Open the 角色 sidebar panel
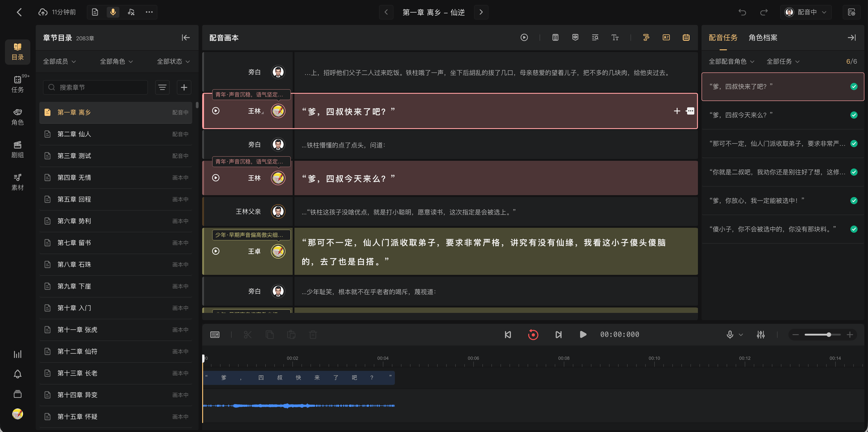 (x=17, y=117)
